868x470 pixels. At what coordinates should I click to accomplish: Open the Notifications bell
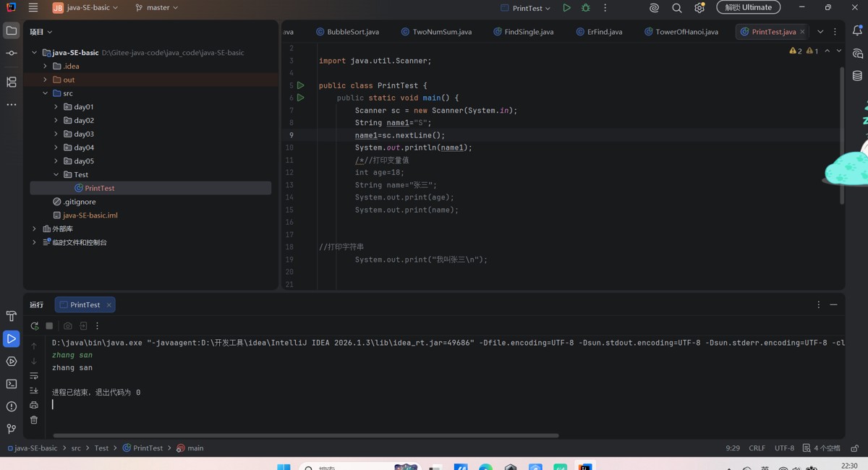pos(857,31)
